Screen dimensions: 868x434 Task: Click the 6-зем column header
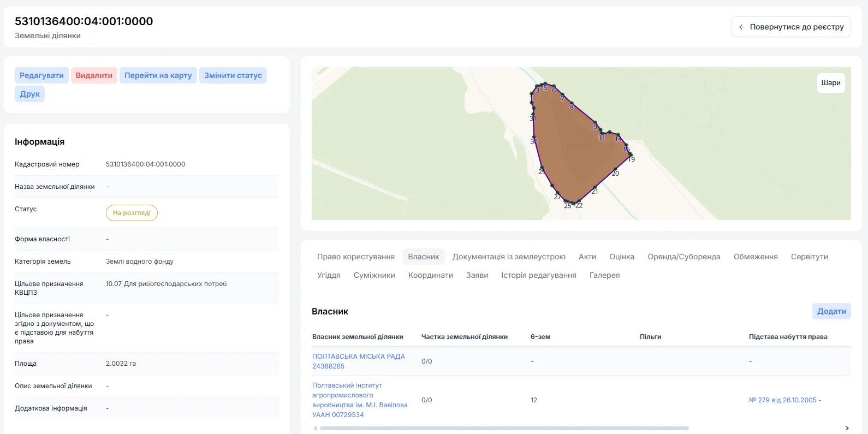coord(540,337)
